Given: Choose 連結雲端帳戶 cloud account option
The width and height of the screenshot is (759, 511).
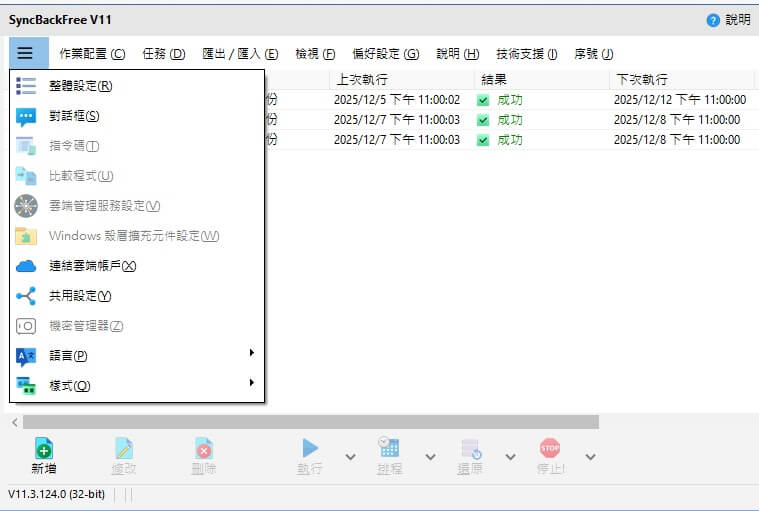Looking at the screenshot, I should pos(92,266).
